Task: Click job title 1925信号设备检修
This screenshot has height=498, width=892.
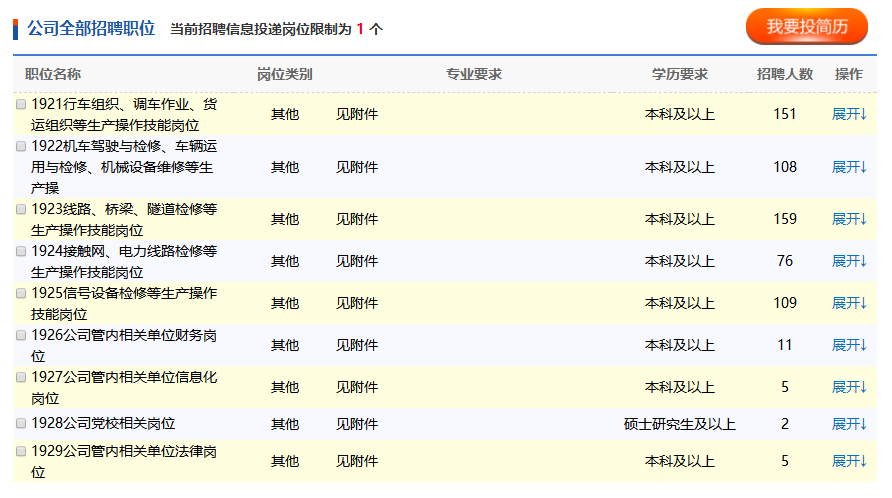Action: tap(124, 303)
